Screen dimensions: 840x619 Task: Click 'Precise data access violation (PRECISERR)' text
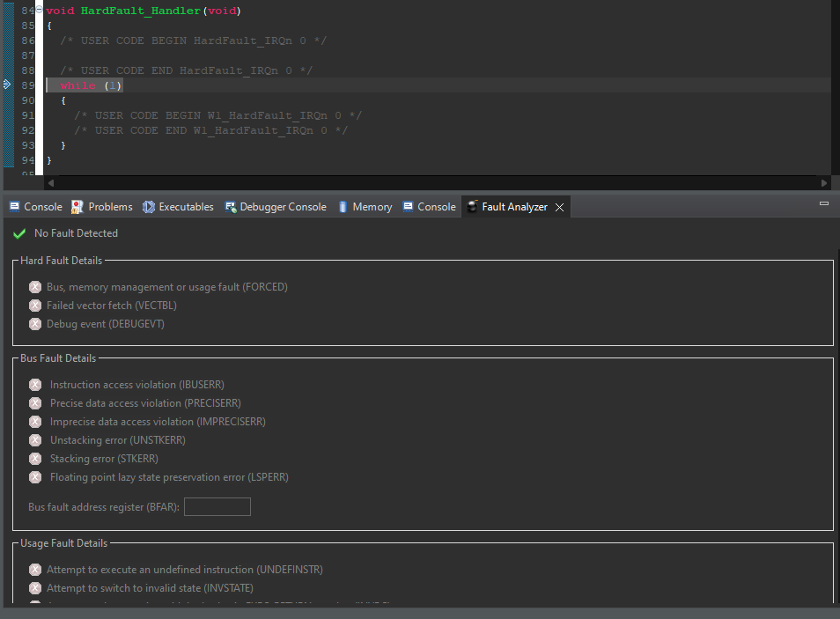pyautogui.click(x=145, y=403)
